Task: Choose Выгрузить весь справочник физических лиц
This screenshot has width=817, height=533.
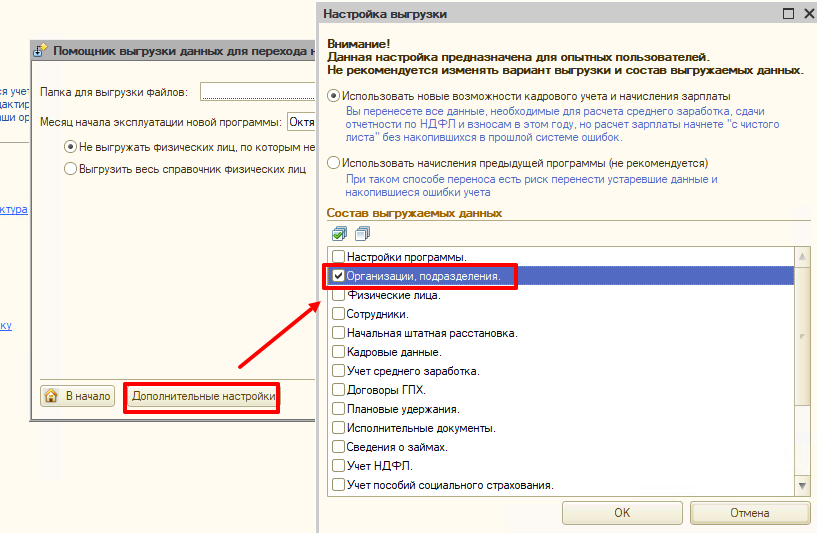Action: pos(70,169)
